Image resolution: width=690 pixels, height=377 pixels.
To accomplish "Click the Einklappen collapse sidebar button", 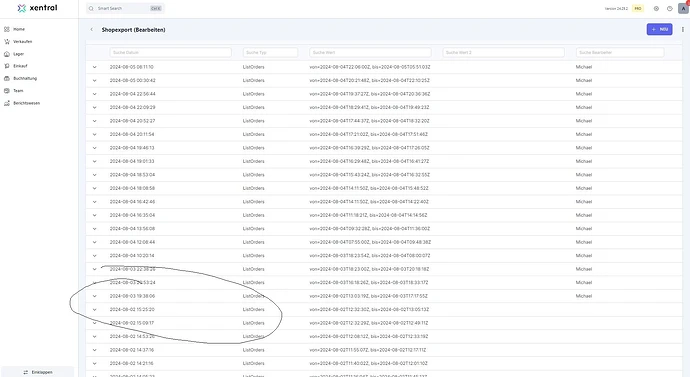I will click(x=37, y=372).
